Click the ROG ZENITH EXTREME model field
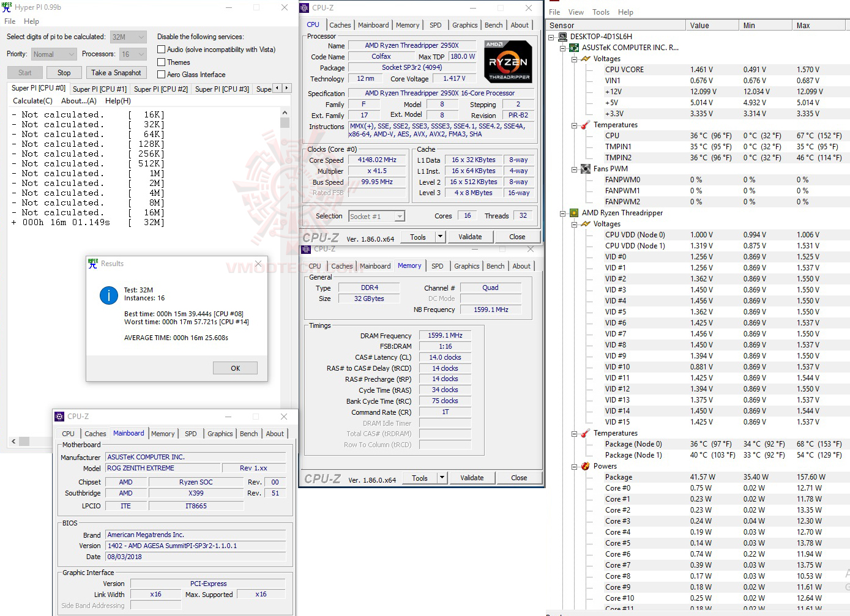Image resolution: width=850 pixels, height=616 pixels. click(x=162, y=468)
